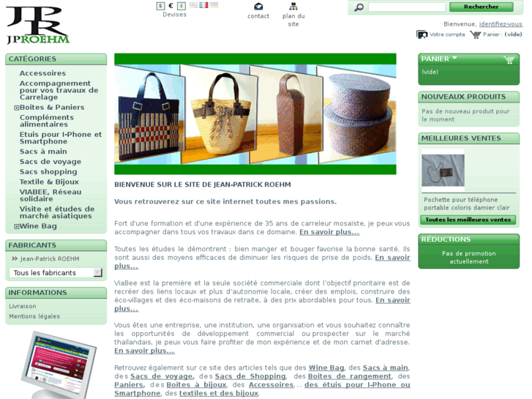Click the search text field
Viewport: 532px width, 399px height.
tap(407, 7)
